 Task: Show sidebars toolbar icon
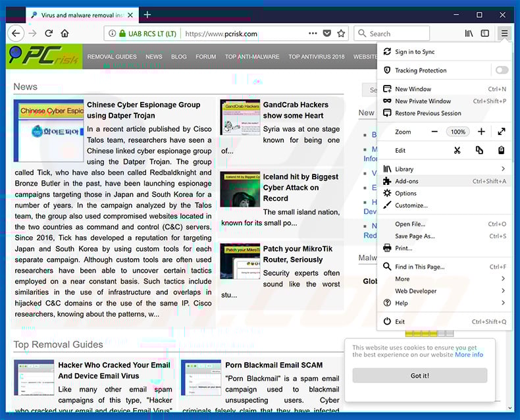[485, 33]
